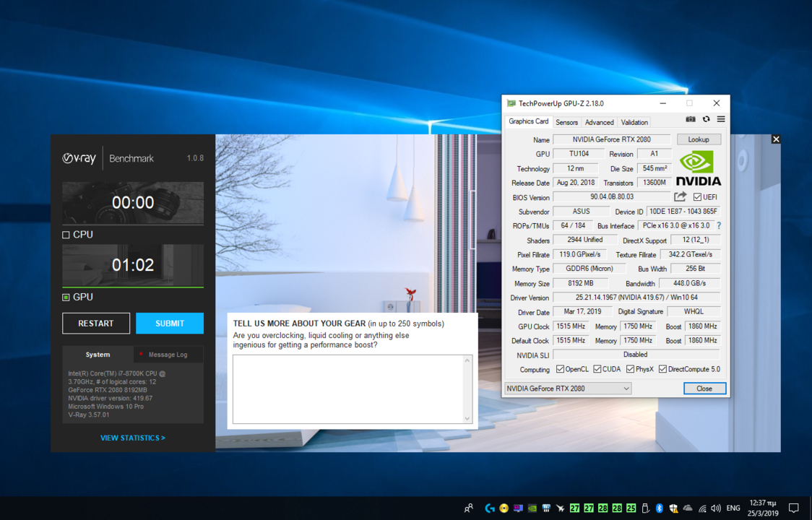Open Windows Security shield tray icon
This screenshot has height=520, width=812.
(x=673, y=508)
